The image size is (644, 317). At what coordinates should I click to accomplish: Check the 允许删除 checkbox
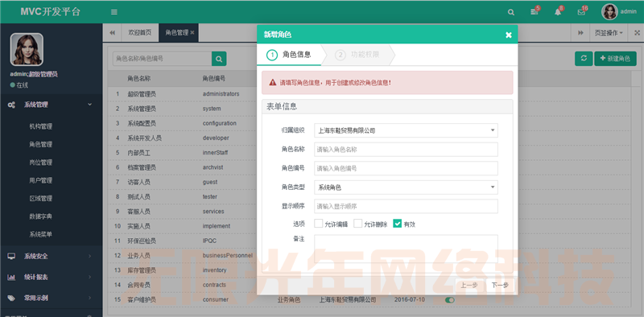click(x=357, y=224)
